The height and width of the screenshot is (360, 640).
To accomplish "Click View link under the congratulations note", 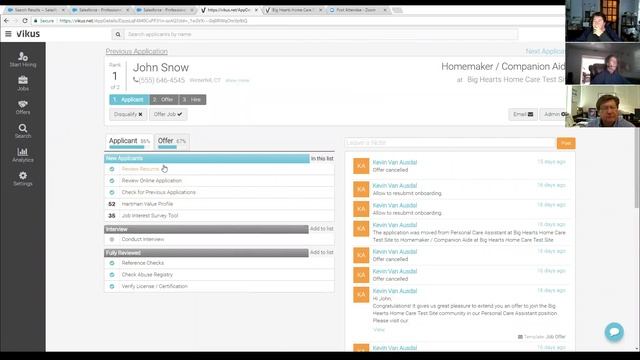I will pyautogui.click(x=378, y=329).
